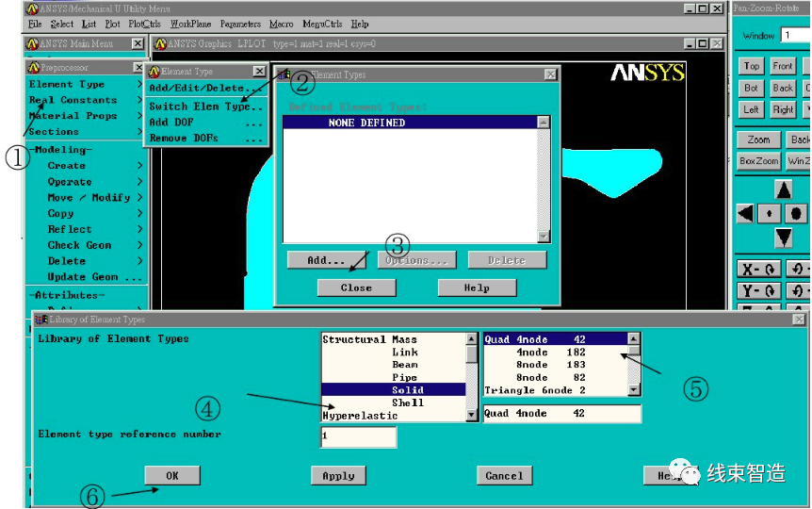Maximize the ANSYS Graphics window
This screenshot has height=509, width=812.
tap(703, 43)
